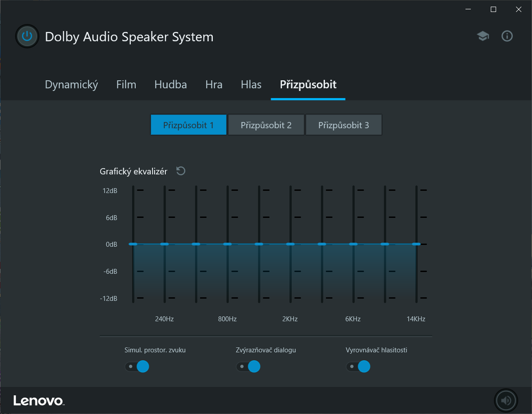Image resolution: width=532 pixels, height=414 pixels.
Task: Click the Dolby power on/off icon
Action: pyautogui.click(x=27, y=36)
